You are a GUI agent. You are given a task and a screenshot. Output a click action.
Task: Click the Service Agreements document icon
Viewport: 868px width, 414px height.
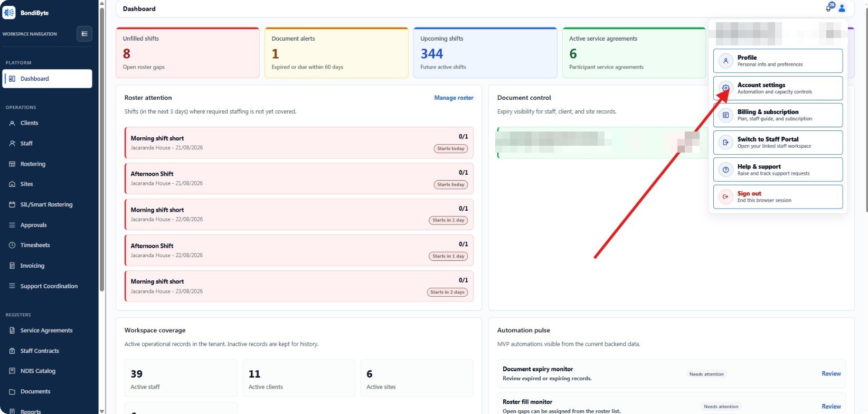[12, 331]
